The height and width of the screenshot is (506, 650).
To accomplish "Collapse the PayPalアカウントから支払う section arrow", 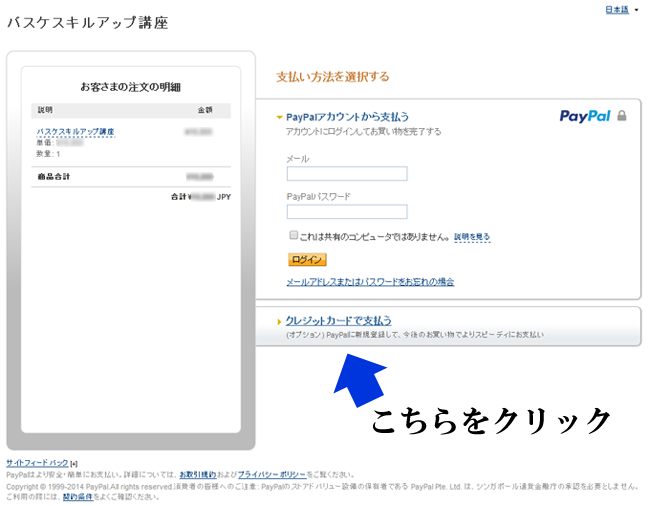I will (x=279, y=118).
